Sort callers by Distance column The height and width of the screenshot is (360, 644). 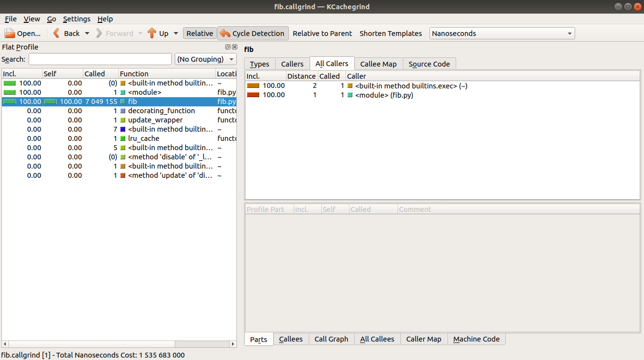click(x=301, y=76)
